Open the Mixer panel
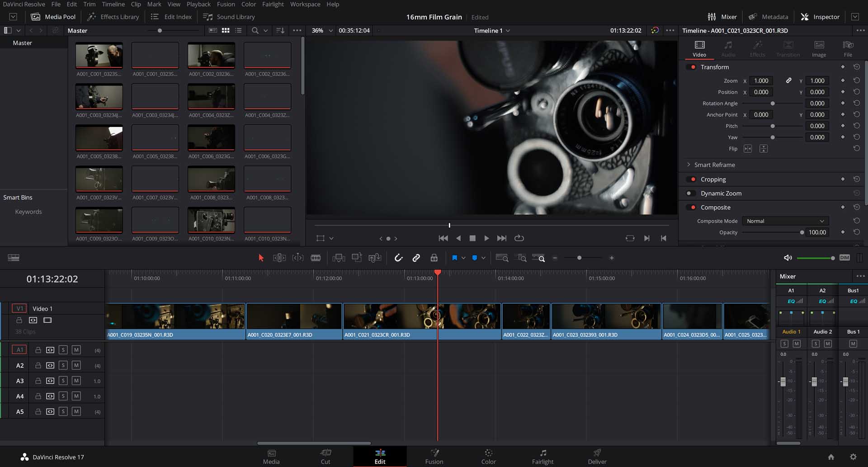This screenshot has width=868, height=467. (722, 17)
